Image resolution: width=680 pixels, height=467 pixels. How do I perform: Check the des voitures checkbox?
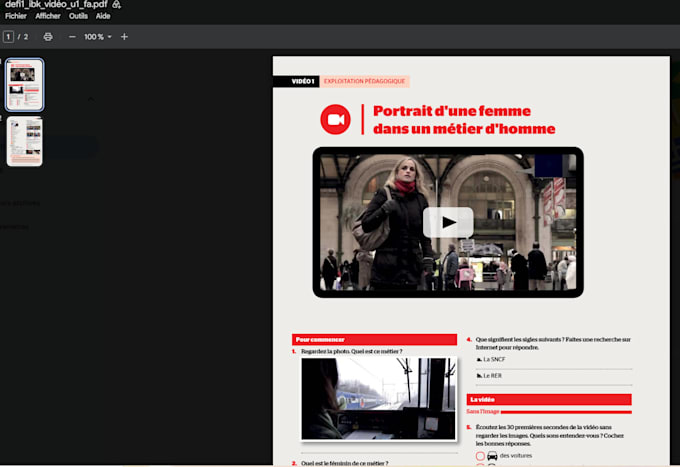pos(480,456)
